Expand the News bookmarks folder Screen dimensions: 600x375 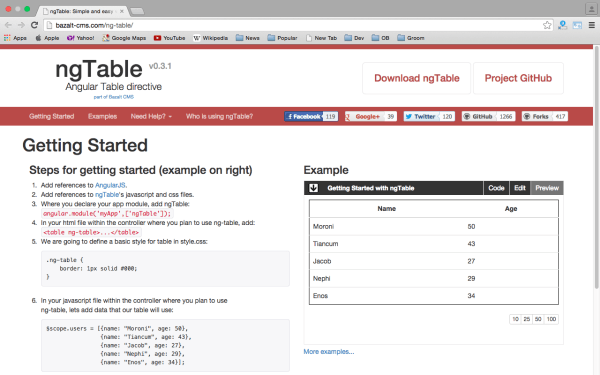click(248, 38)
